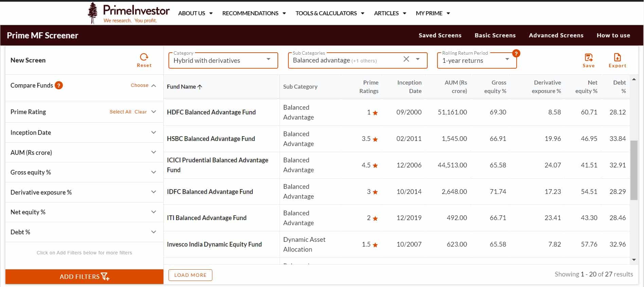Click the scroll down arrow of table
This screenshot has height=287, width=644.
pyautogui.click(x=634, y=260)
